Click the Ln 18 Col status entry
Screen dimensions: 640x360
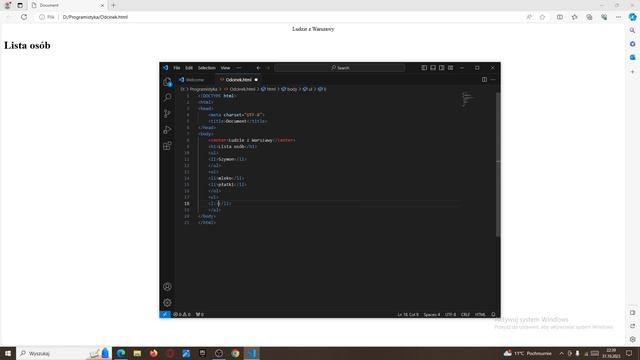point(408,314)
